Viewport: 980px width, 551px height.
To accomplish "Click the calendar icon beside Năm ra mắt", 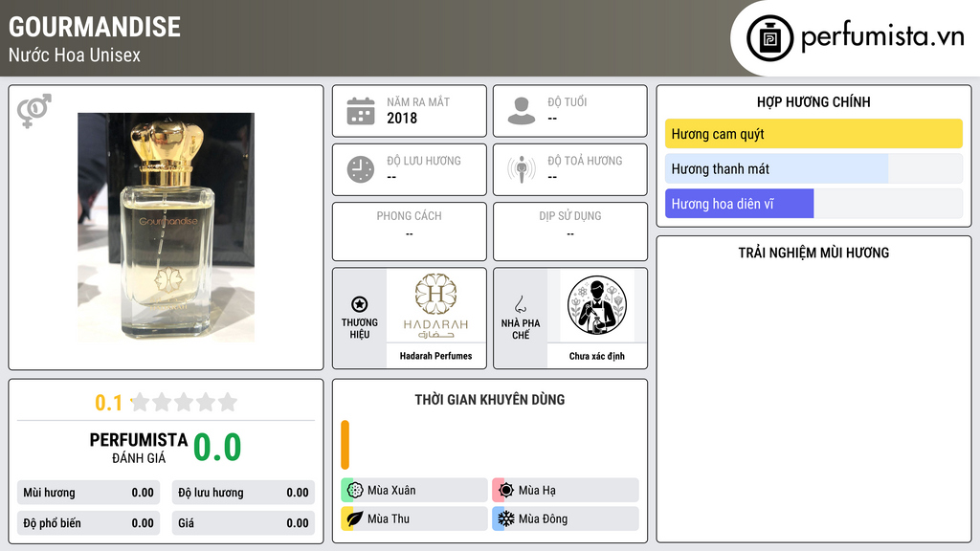I will pyautogui.click(x=361, y=111).
